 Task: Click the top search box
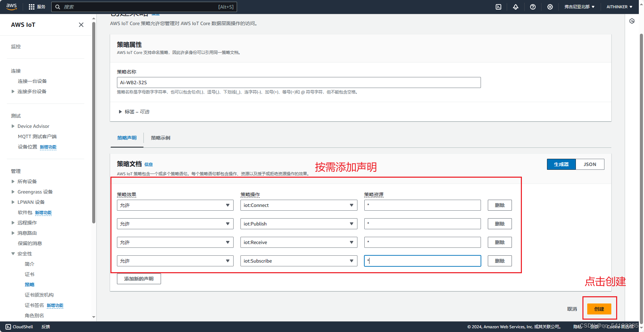point(144,7)
